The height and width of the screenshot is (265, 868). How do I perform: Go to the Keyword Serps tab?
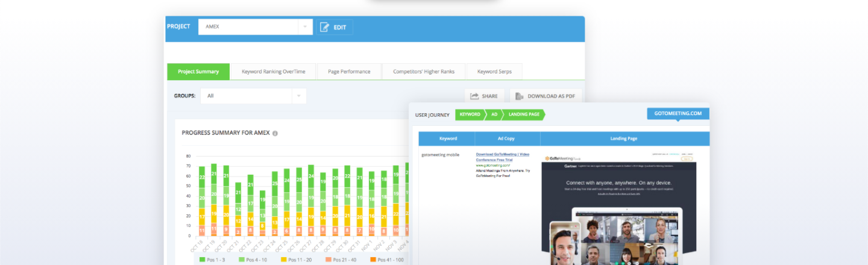click(494, 72)
